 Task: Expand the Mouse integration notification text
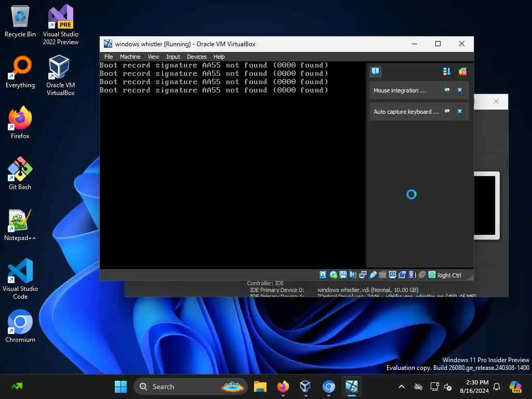[400, 90]
